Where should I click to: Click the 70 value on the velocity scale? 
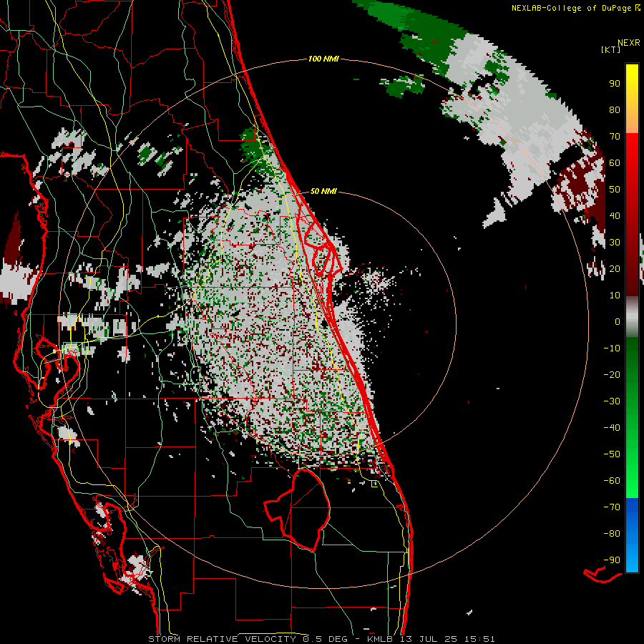click(x=615, y=137)
